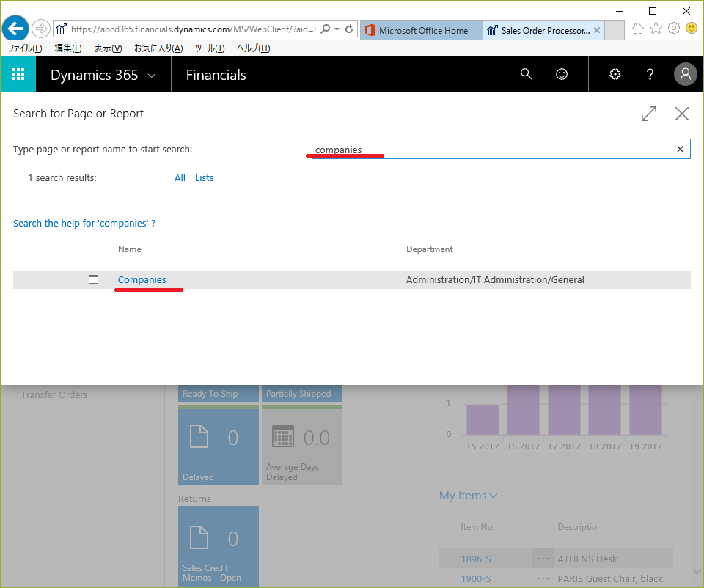
Task: Refresh the page from the address bar
Action: [x=349, y=29]
